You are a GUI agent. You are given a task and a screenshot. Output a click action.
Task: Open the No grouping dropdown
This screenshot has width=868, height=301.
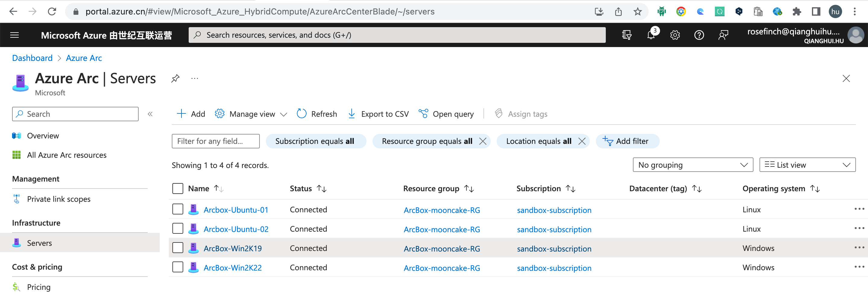(x=693, y=165)
